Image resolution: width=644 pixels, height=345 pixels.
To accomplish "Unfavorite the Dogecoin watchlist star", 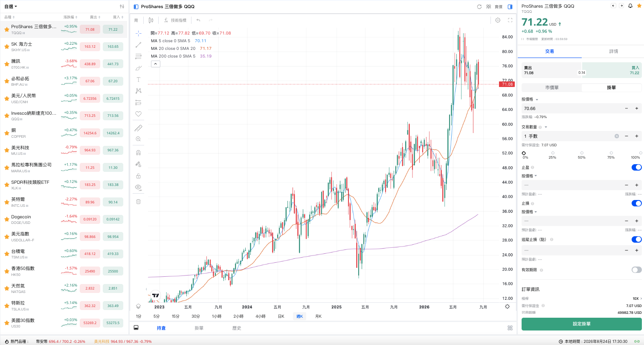I will click(6, 220).
